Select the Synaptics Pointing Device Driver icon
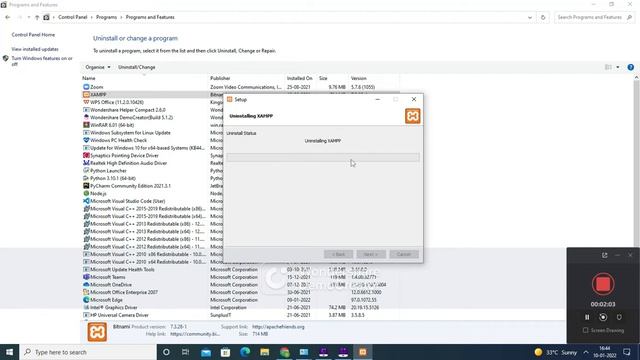Image resolution: width=640 pixels, height=360 pixels. 86,156
